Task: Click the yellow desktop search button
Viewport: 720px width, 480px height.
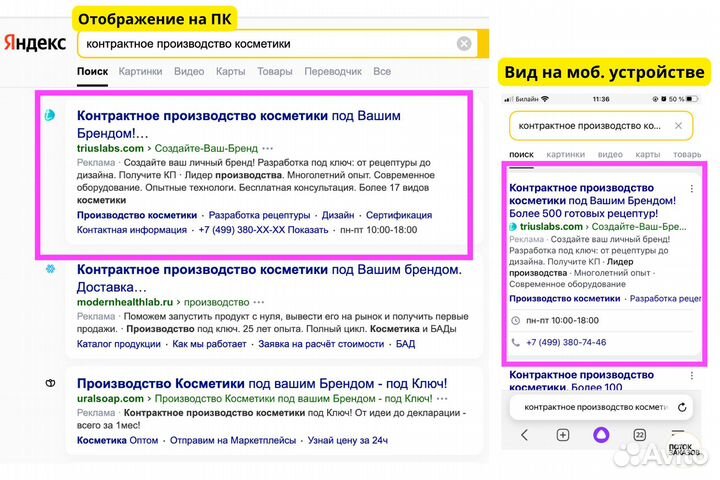Action: click(x=483, y=44)
